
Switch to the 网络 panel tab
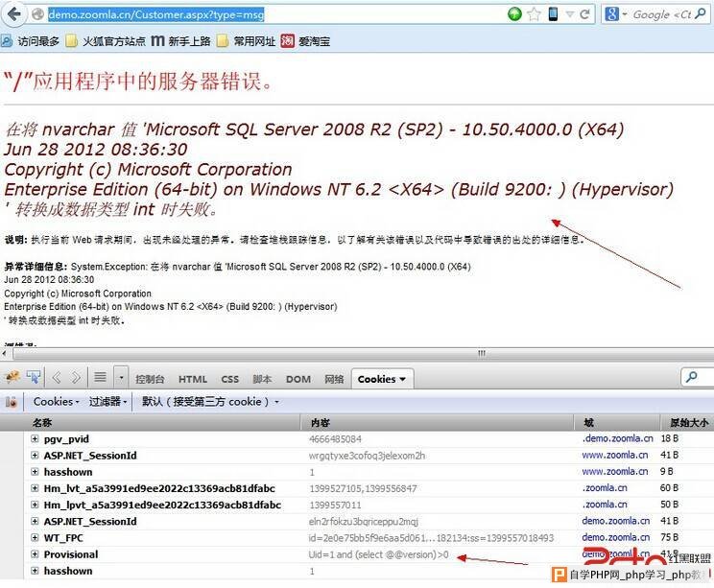[x=334, y=379]
